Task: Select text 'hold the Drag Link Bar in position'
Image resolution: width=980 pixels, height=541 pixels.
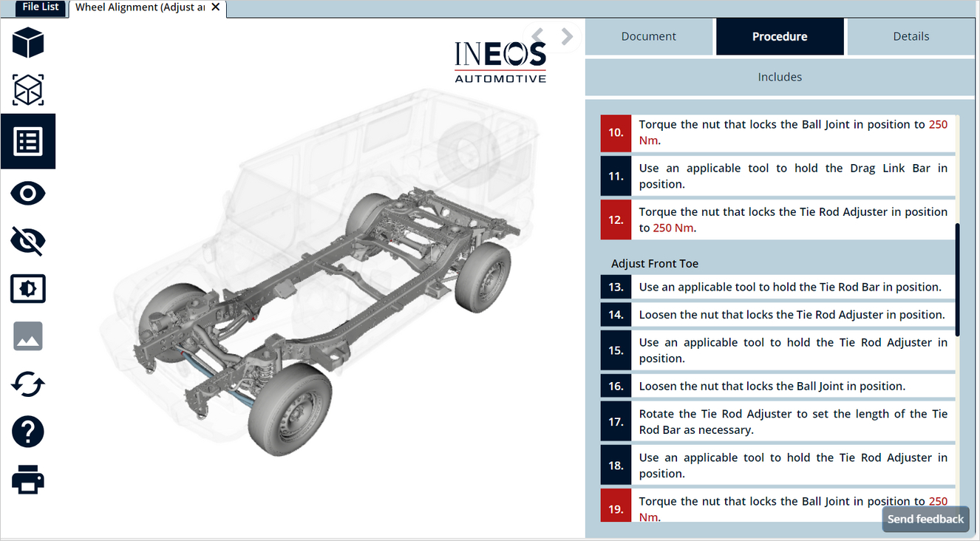Action: (x=793, y=176)
